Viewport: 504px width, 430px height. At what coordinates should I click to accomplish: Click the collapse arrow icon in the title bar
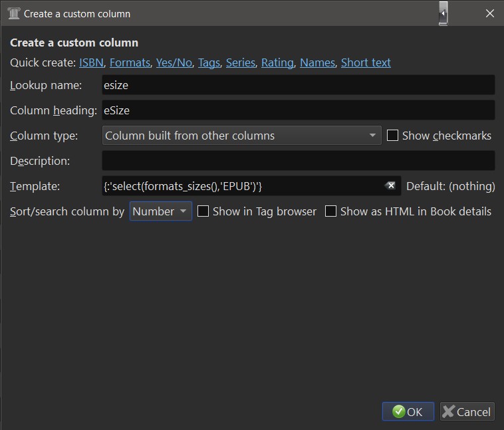coord(443,13)
